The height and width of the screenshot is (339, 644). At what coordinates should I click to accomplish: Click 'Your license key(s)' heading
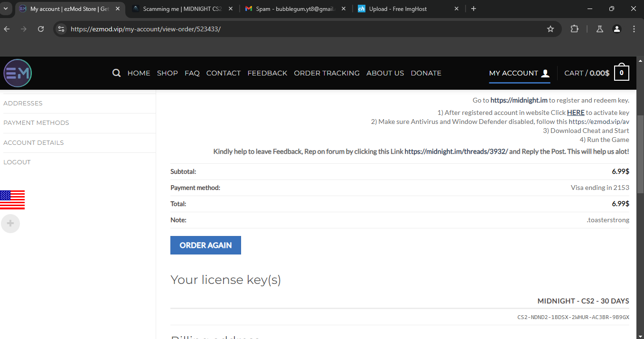click(225, 280)
